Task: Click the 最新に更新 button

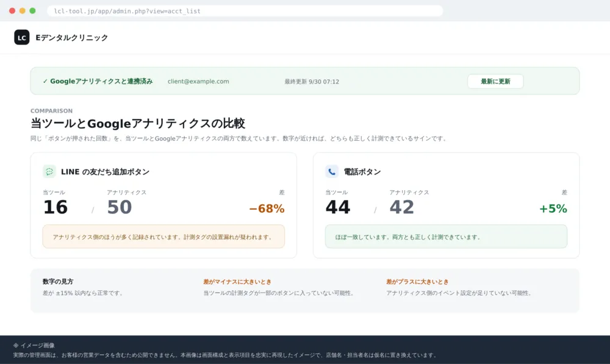Action: [x=495, y=81]
